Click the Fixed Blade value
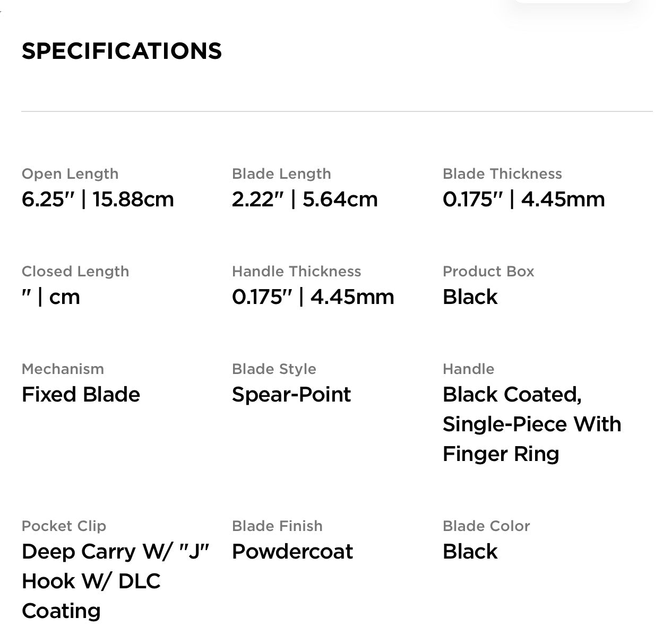This screenshot has height=644, width=663. pos(81,395)
